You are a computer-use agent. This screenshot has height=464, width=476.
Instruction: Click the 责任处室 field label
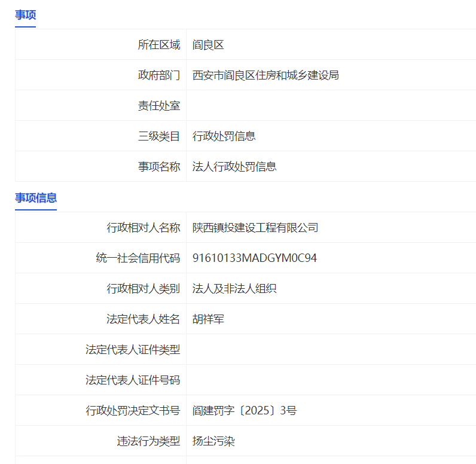pos(158,106)
